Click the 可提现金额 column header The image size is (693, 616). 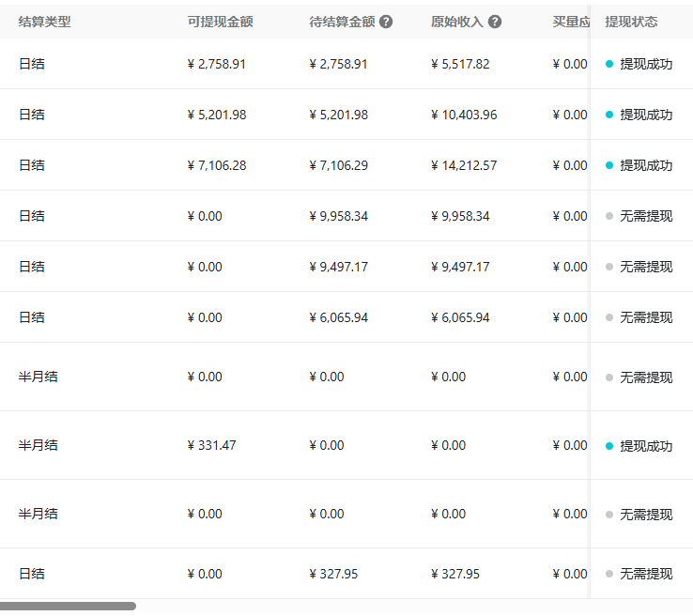pyautogui.click(x=220, y=22)
